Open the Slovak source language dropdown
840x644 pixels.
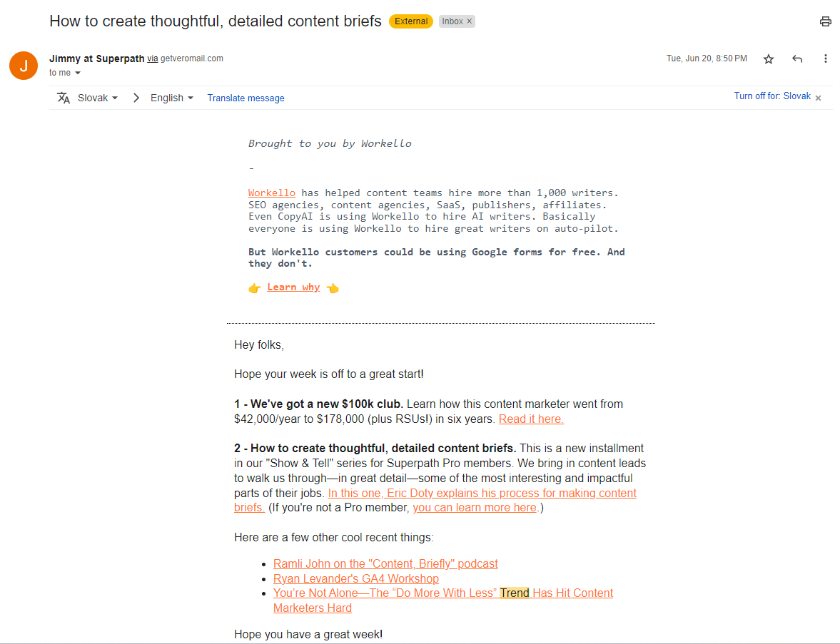pos(98,98)
